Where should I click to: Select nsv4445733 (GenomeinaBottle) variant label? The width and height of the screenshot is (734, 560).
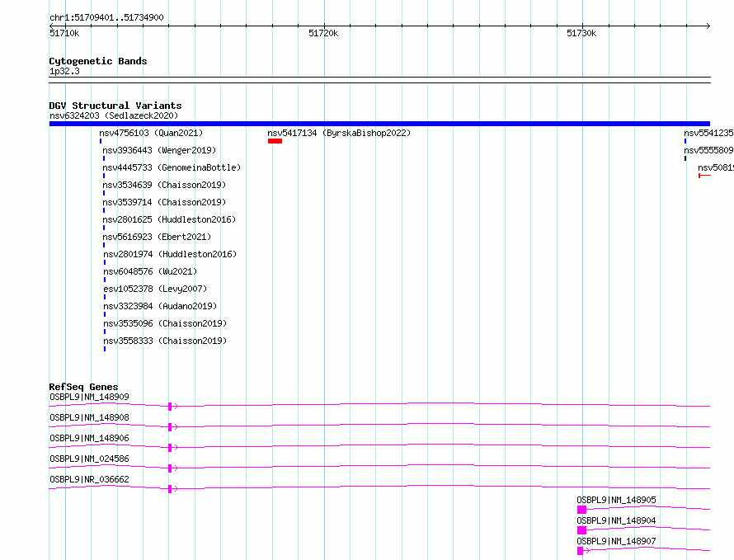(x=172, y=167)
